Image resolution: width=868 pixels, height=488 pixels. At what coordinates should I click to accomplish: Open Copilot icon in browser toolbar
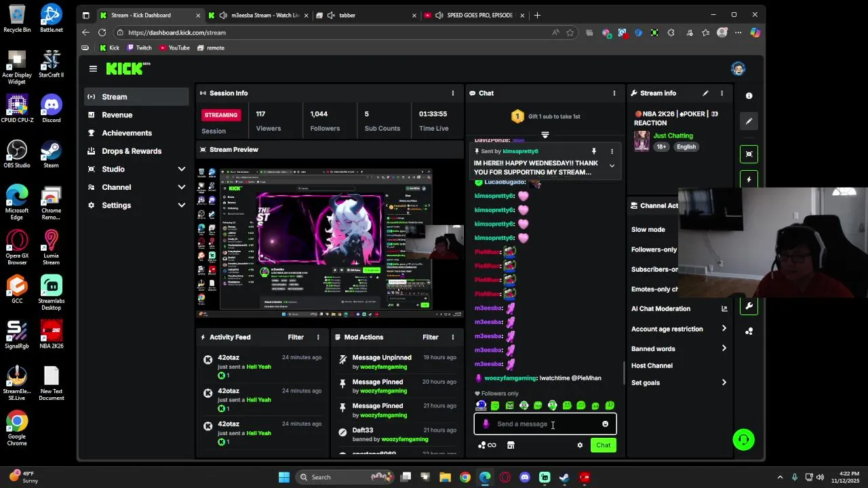pyautogui.click(x=755, y=33)
